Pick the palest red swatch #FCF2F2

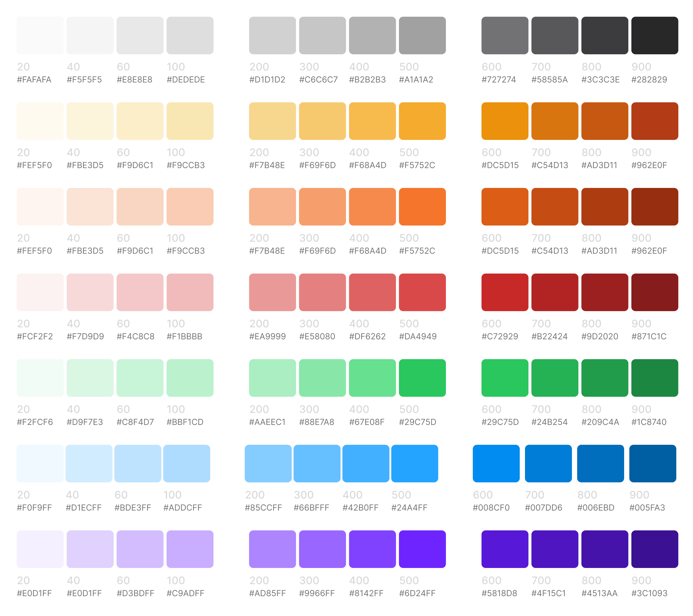pyautogui.click(x=40, y=292)
